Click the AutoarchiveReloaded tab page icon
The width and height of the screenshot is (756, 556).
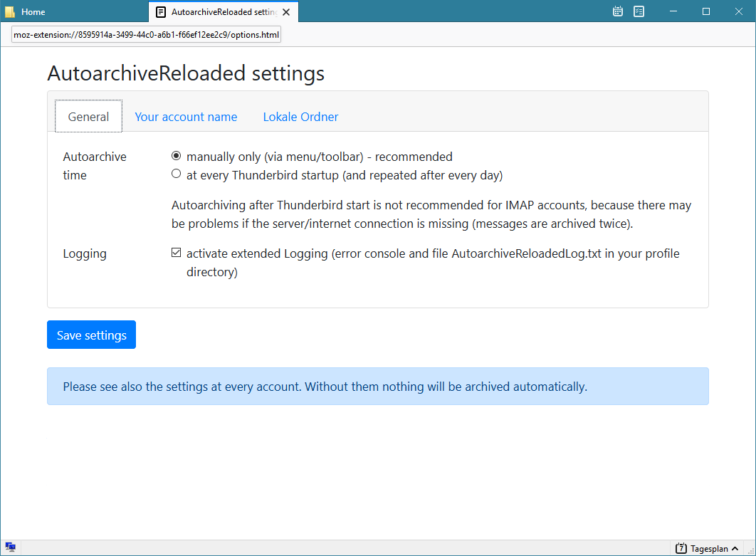[x=161, y=12]
